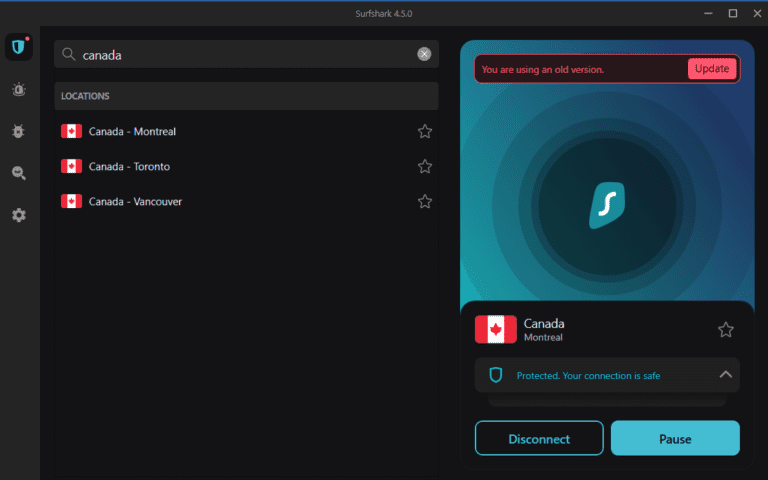Open the VPN shield tab in sidebar
This screenshot has height=480, width=768.
pyautogui.click(x=19, y=48)
